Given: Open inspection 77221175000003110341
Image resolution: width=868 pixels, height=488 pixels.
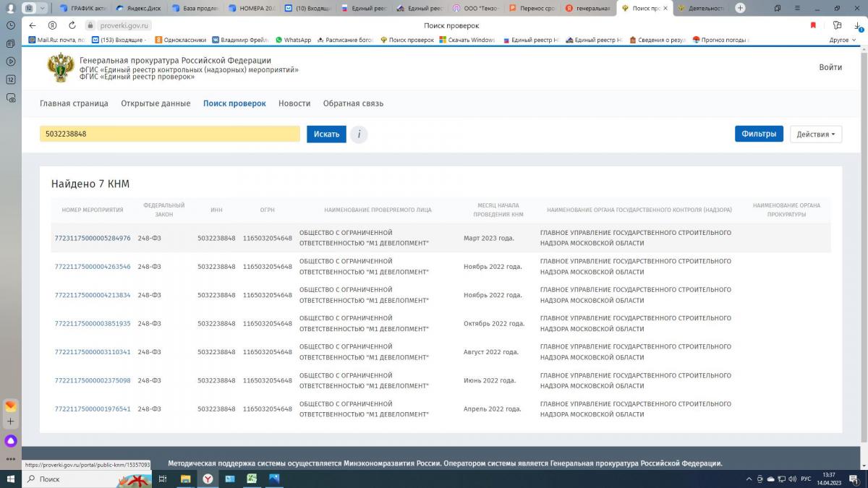Looking at the screenshot, I should pyautogui.click(x=93, y=352).
